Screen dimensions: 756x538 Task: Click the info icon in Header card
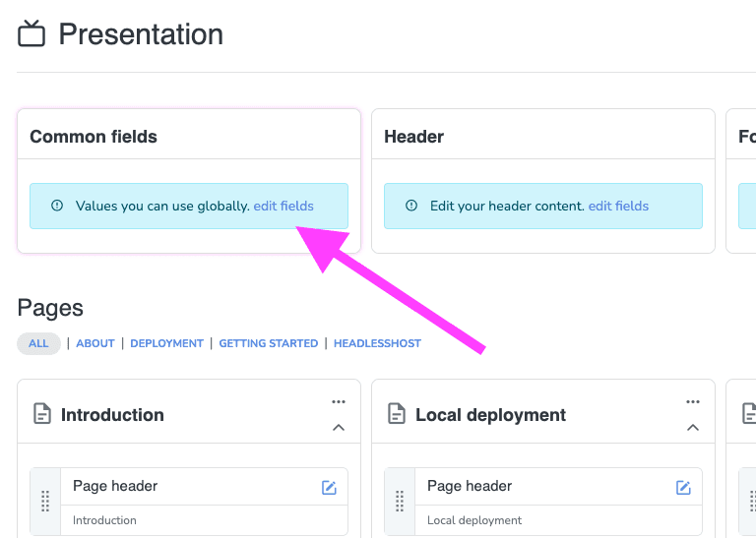[410, 206]
